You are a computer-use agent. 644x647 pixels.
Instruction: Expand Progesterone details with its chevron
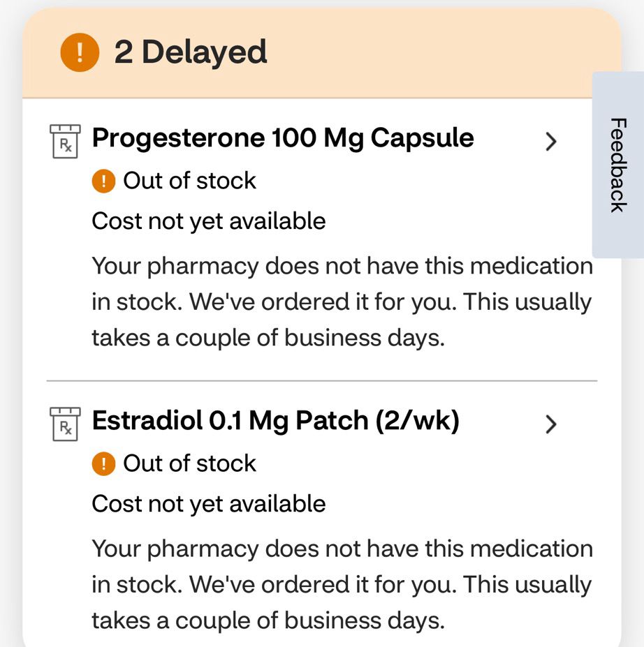pos(550,142)
